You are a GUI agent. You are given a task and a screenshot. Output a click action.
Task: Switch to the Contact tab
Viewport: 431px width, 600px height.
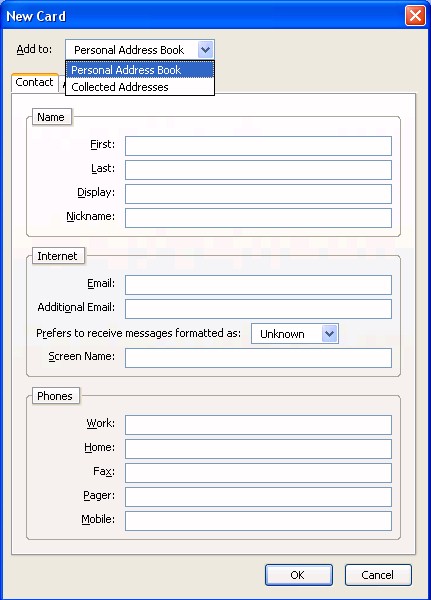pos(34,82)
